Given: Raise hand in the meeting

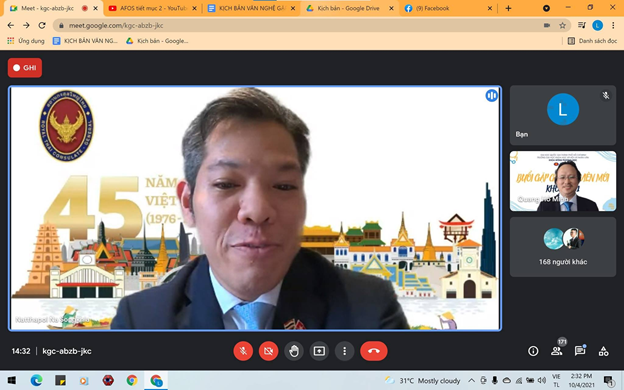Looking at the screenshot, I should [x=294, y=351].
